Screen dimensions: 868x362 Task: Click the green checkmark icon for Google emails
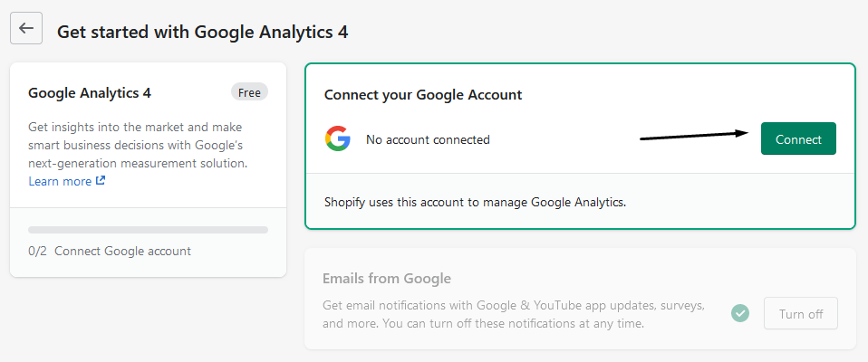tap(741, 313)
